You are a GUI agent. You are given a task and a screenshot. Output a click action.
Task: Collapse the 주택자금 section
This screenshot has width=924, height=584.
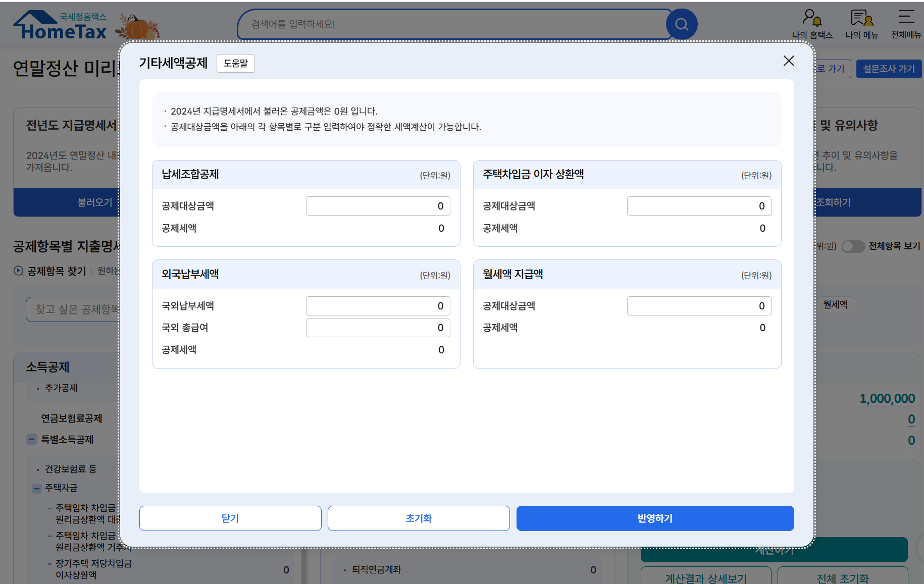[x=36, y=488]
